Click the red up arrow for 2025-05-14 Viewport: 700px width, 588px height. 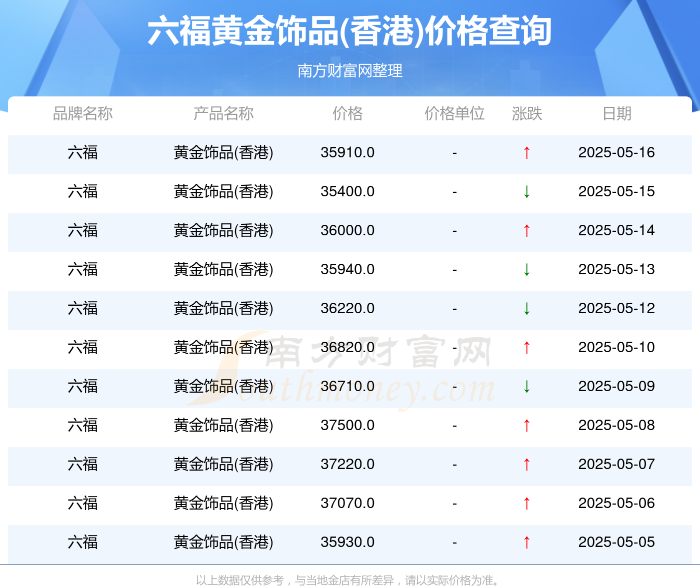[x=526, y=230]
